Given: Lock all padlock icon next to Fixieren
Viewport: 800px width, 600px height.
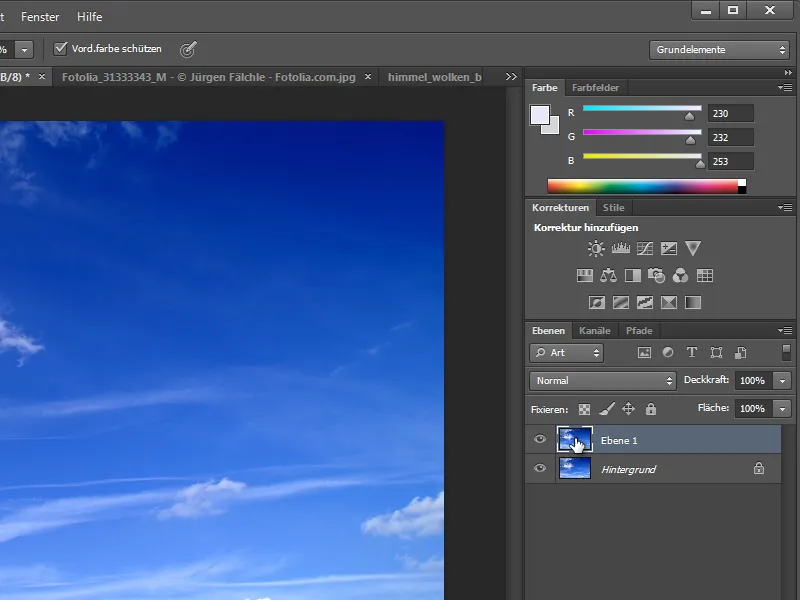Looking at the screenshot, I should [x=651, y=409].
